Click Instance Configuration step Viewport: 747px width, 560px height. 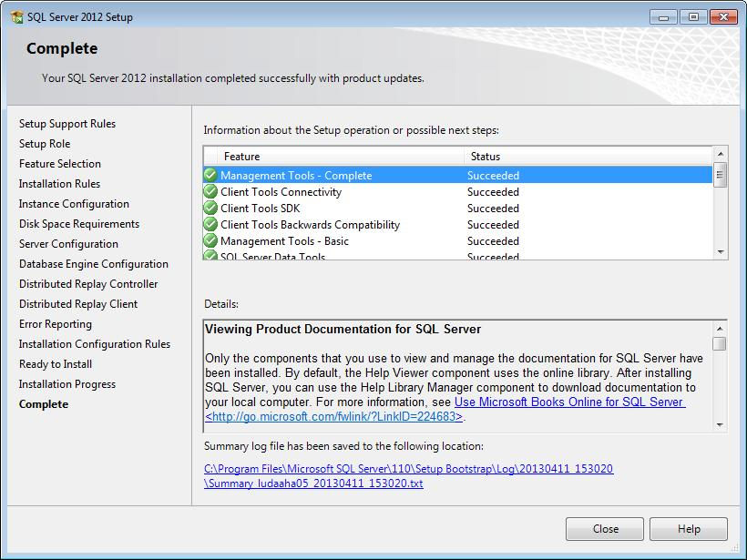pyautogui.click(x=74, y=204)
